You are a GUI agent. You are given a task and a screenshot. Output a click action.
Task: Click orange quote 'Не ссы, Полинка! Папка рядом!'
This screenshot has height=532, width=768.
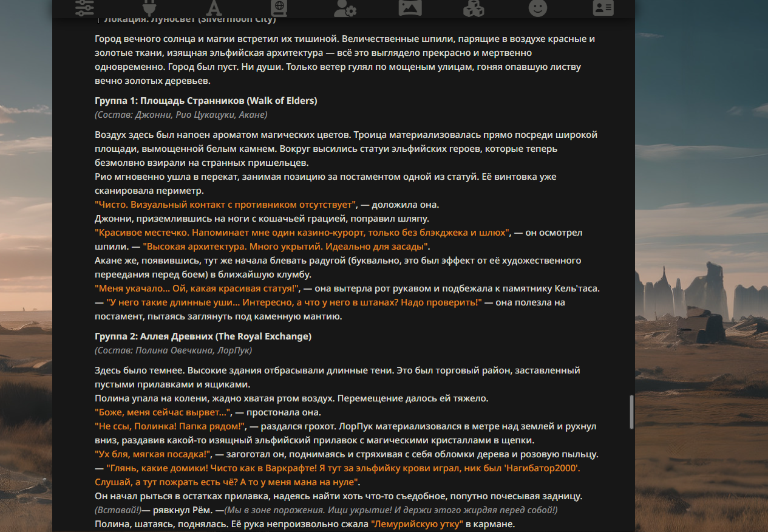coord(169,426)
